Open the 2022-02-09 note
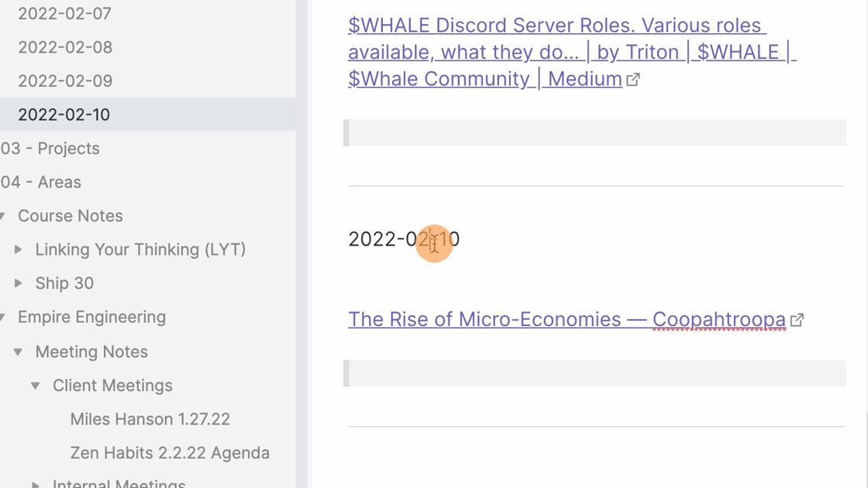Image resolution: width=868 pixels, height=488 pixels. coord(65,81)
